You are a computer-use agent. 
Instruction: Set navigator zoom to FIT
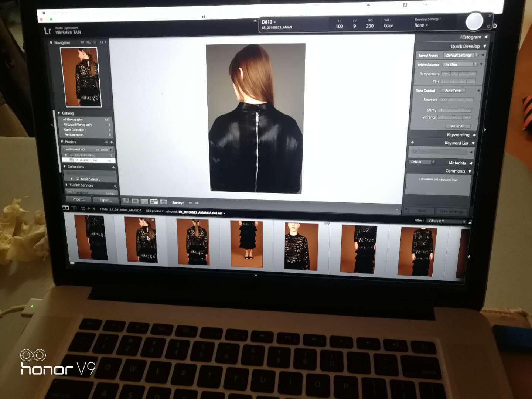tap(82, 42)
